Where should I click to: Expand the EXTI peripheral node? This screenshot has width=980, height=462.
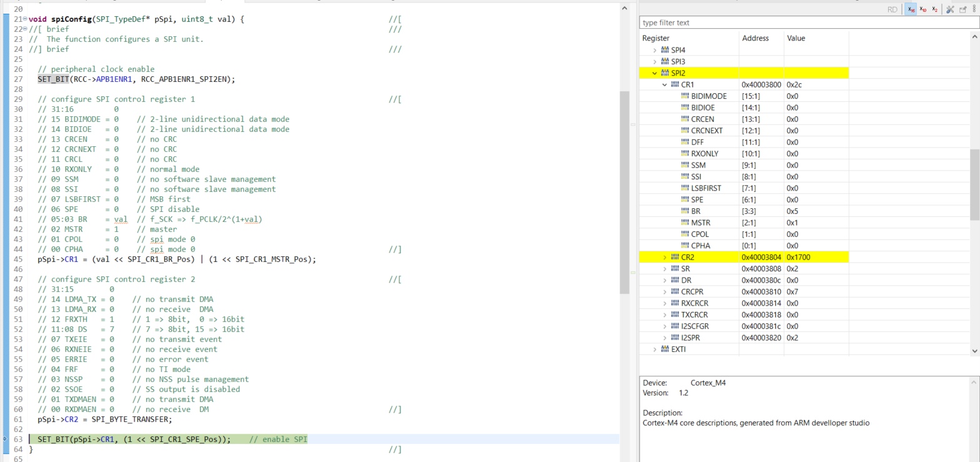(x=655, y=349)
